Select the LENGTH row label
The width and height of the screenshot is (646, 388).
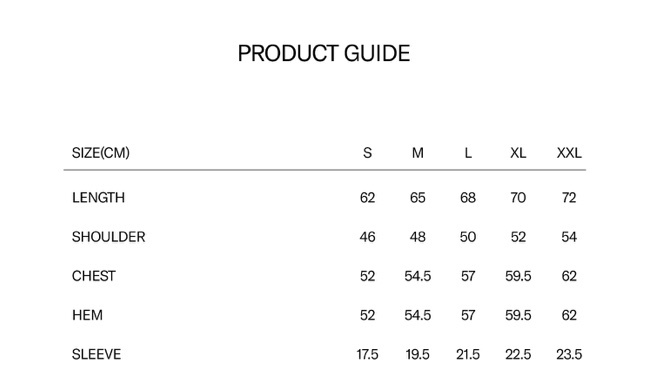pyautogui.click(x=98, y=198)
